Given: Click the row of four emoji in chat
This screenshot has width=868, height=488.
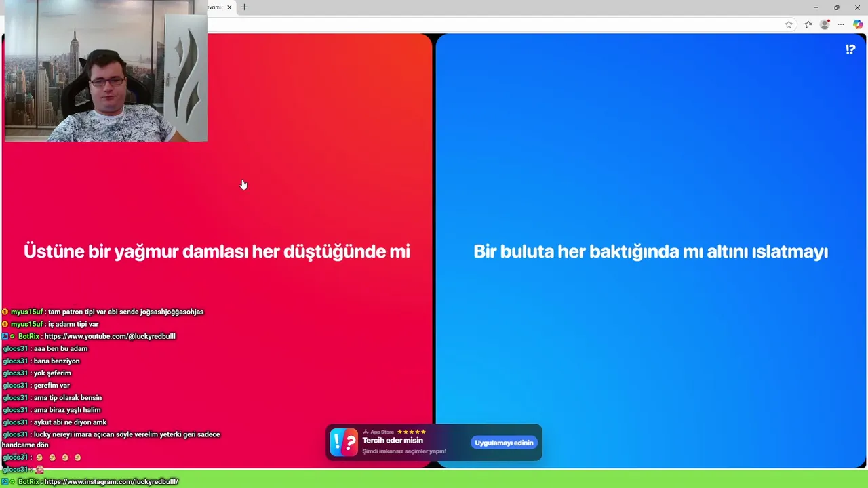Looking at the screenshot, I should click(58, 457).
